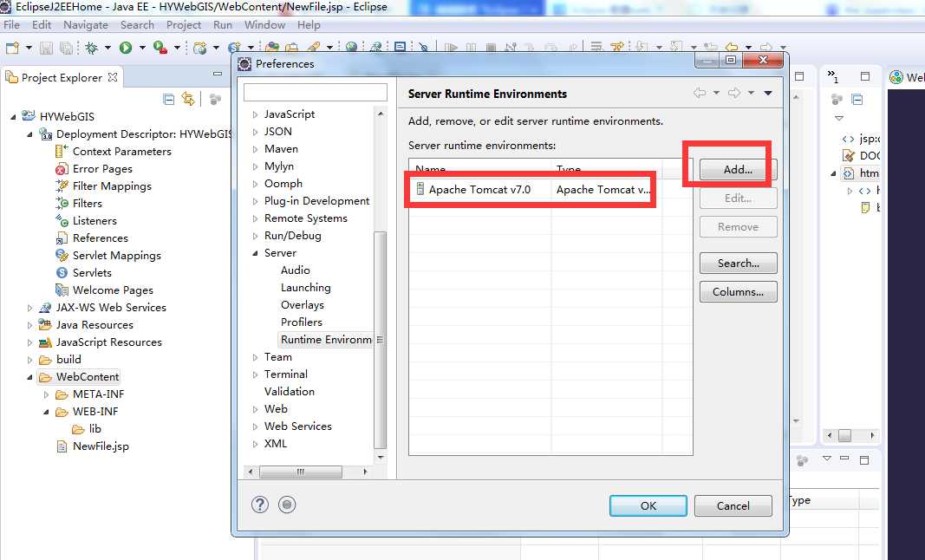This screenshot has height=560, width=925.
Task: Open the Preferences page view menu triangle
Action: pyautogui.click(x=768, y=93)
